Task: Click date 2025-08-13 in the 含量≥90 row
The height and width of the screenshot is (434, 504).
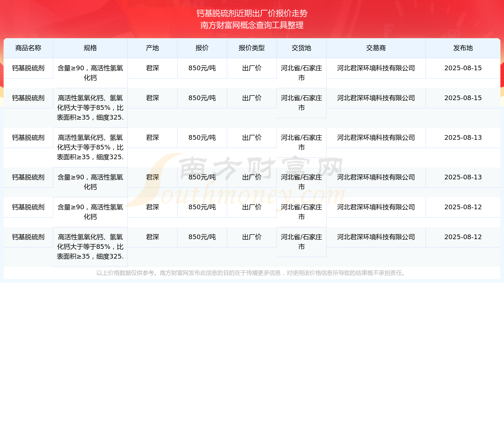Action: (463, 177)
